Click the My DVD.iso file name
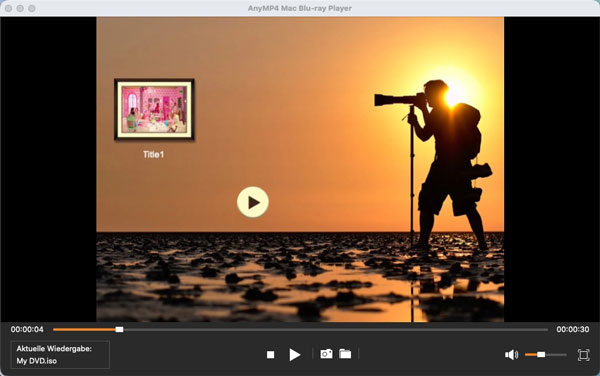The image size is (600, 376). 36,361
